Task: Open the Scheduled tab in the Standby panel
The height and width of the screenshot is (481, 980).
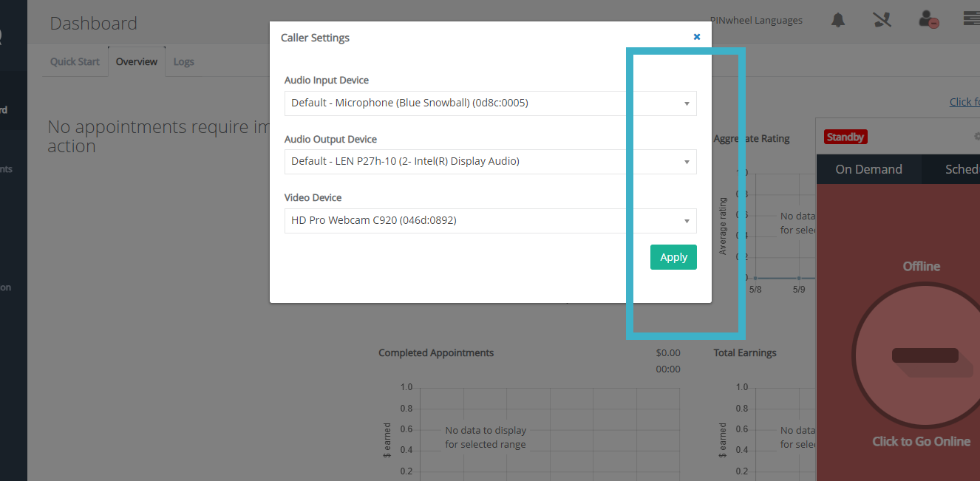Action: coord(962,169)
